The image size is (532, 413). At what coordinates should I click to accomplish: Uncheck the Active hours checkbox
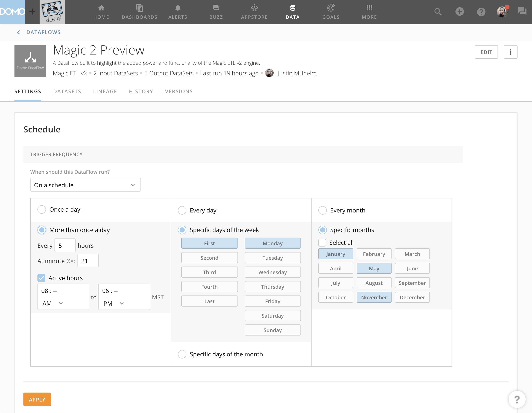(x=41, y=278)
